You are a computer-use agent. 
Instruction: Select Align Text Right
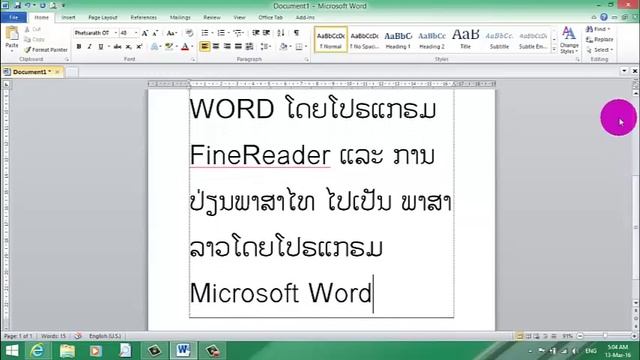(227, 47)
